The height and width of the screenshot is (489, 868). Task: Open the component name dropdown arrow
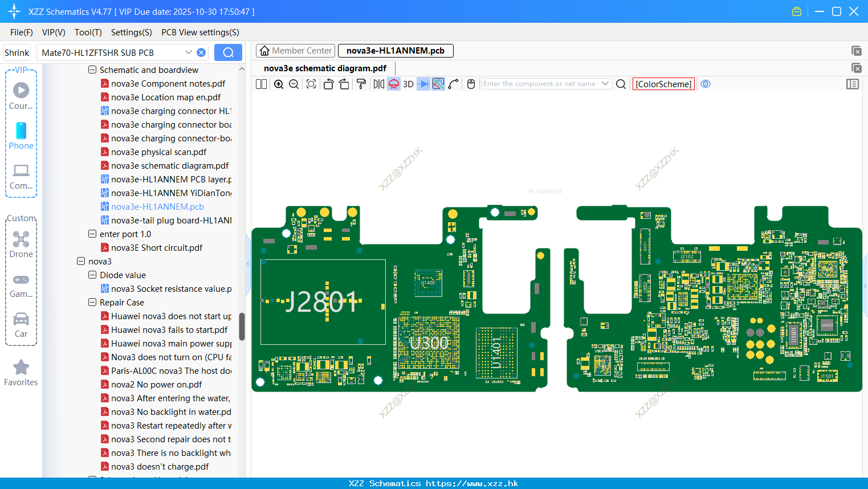(x=605, y=84)
